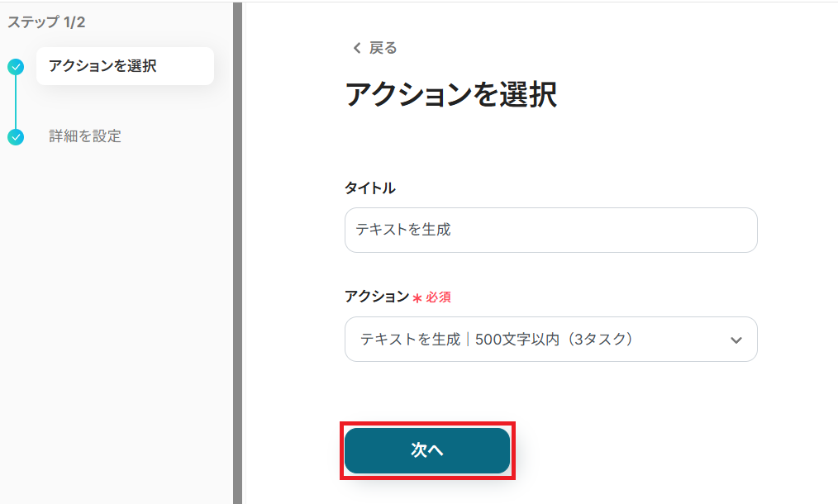Open the テキストを生成｜500文字以内 combo box
This screenshot has width=838, height=504.
click(537, 339)
